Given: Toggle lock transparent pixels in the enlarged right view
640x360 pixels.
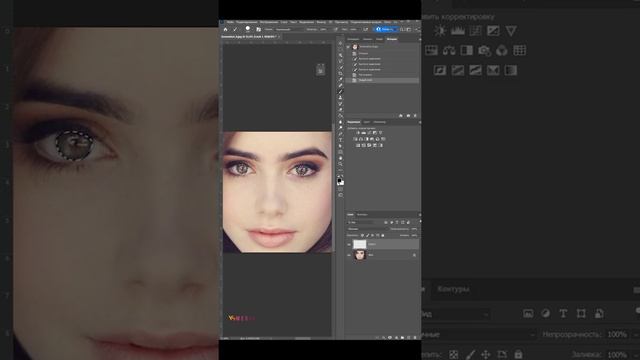Looking at the screenshot, I should 453,354.
